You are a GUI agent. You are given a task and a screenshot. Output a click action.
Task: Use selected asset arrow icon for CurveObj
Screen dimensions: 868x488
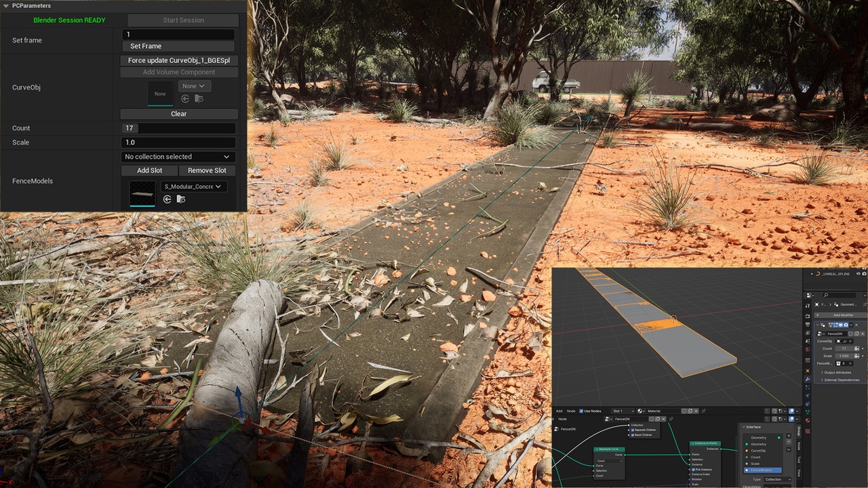tap(185, 99)
